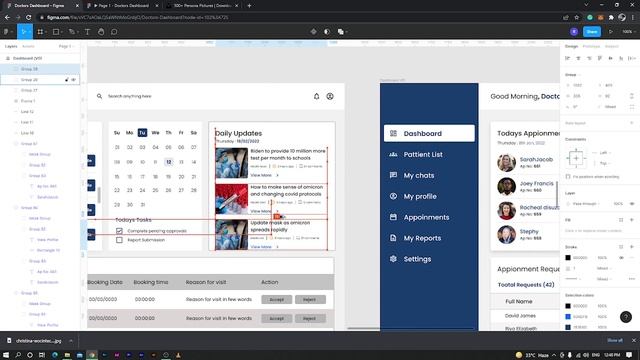Click Show all in downloads bar
Image resolution: width=640 pixels, height=360 pixels.
click(615, 340)
